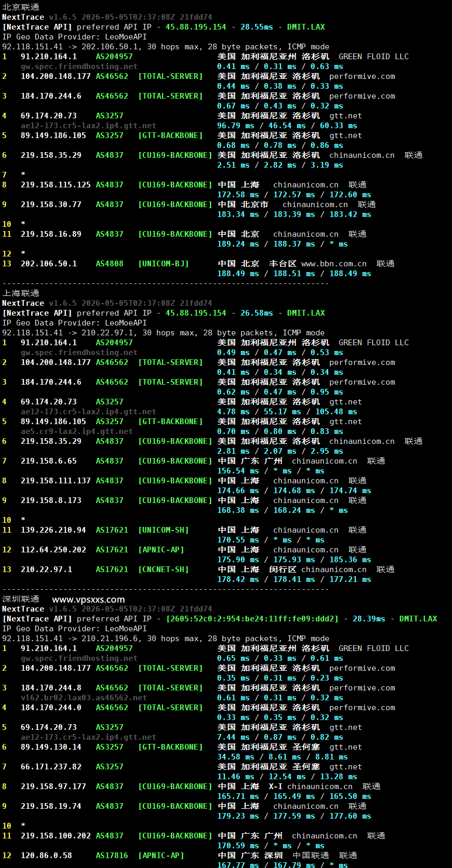
Task: Select the 28.39ms API latency value
Action: click(x=369, y=619)
